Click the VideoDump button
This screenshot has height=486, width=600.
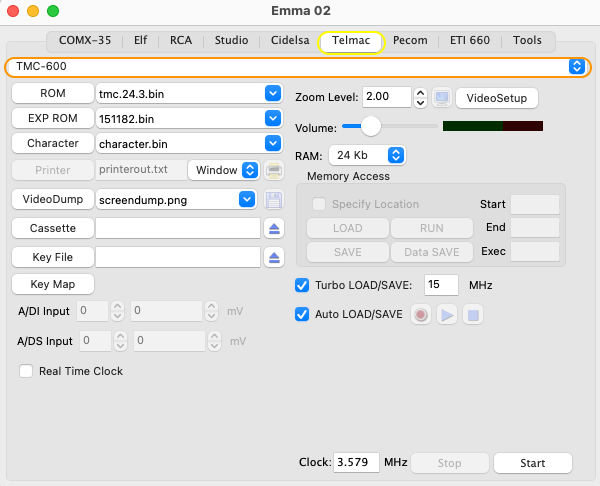click(x=53, y=199)
